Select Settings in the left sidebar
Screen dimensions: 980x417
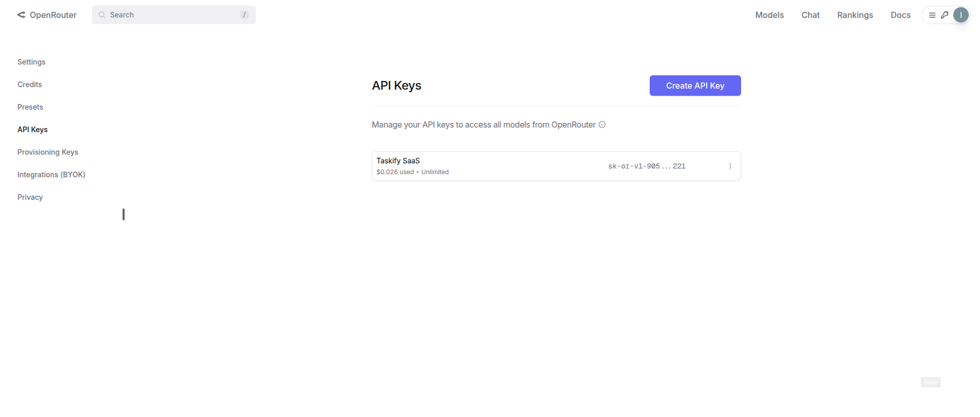tap(31, 62)
